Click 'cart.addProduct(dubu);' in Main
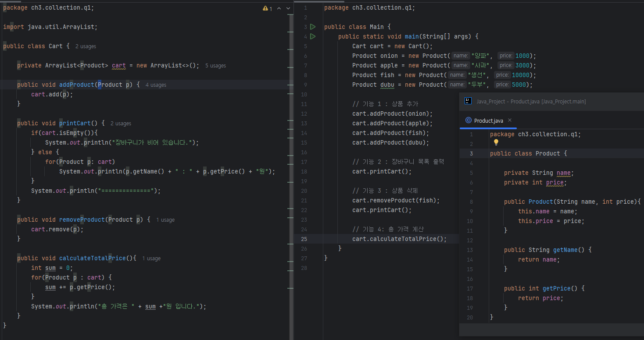 tap(391, 142)
